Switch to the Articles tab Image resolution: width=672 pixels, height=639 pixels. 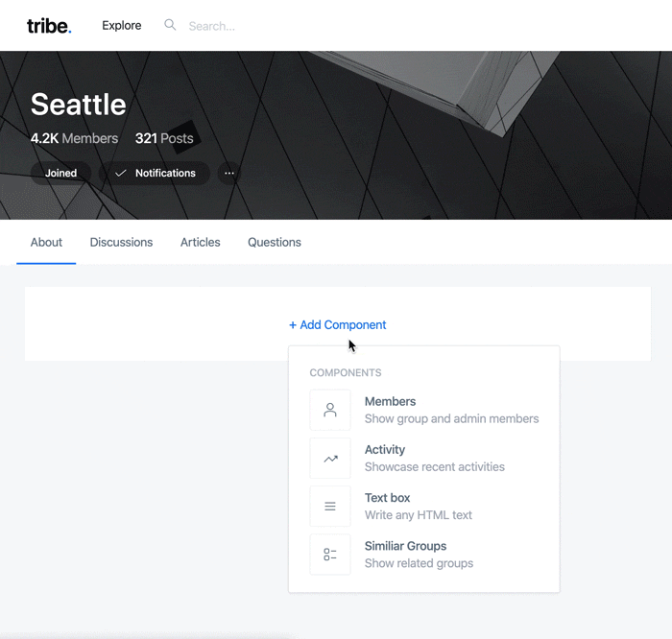point(200,243)
